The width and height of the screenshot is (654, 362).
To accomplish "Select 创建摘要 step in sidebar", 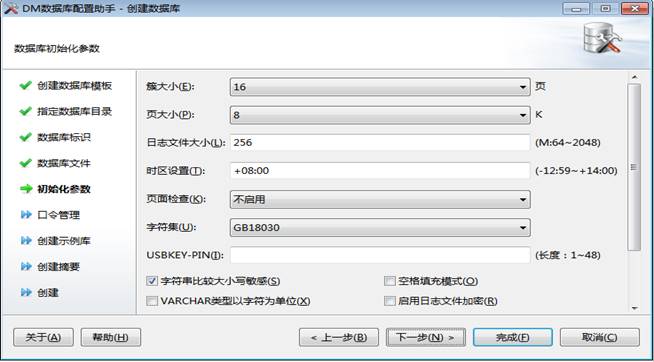I will (58, 267).
